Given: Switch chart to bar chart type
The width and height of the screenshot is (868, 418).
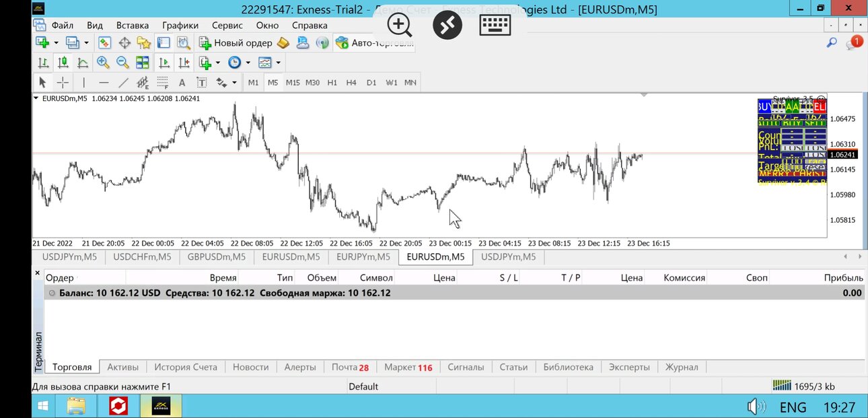Looking at the screenshot, I should pyautogui.click(x=43, y=63).
